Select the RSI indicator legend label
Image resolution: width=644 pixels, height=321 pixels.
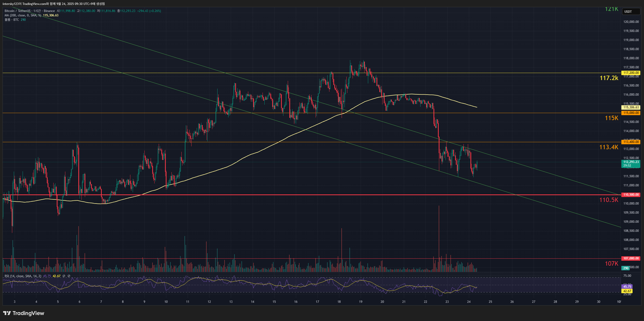coord(23,276)
